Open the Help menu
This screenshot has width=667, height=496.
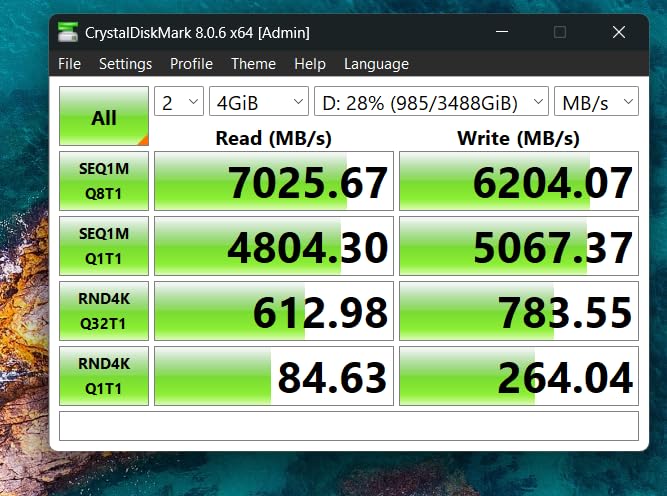[310, 64]
